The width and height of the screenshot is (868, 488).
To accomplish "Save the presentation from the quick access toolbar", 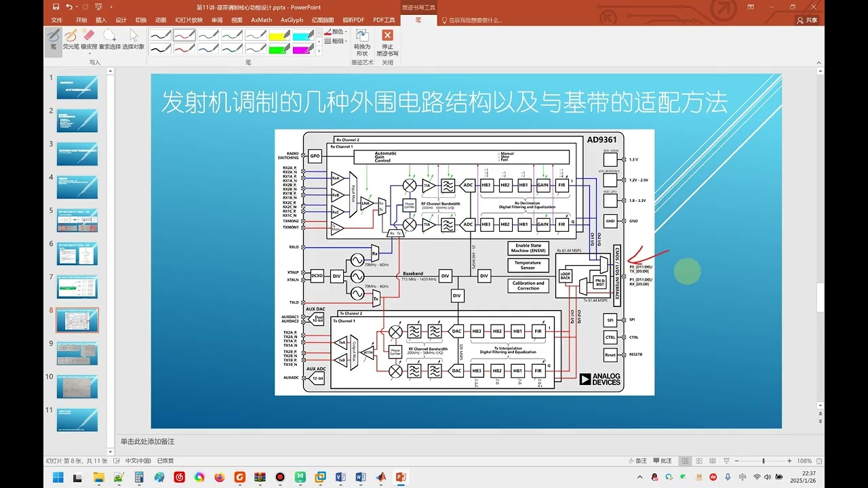I will [54, 7].
